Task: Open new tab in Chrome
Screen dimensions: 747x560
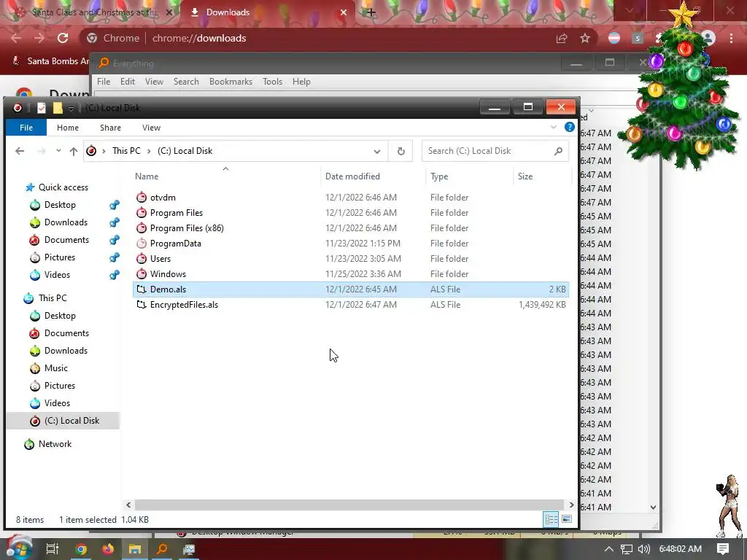Action: [371, 12]
